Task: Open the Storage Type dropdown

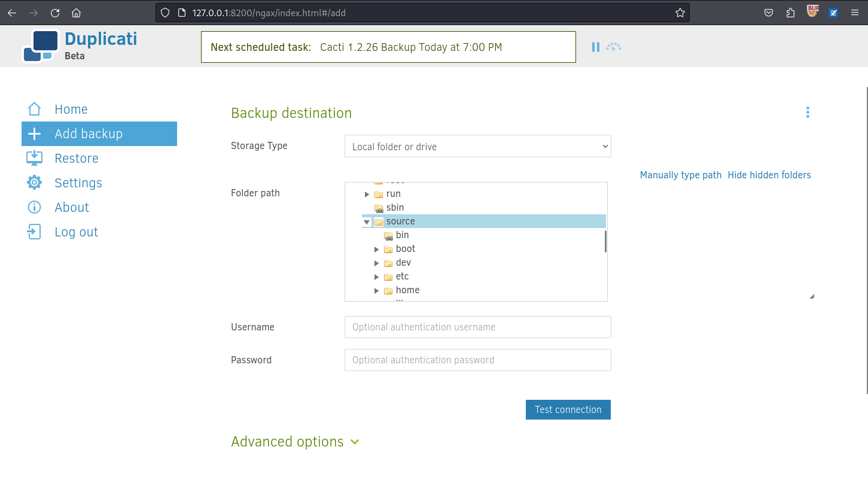Action: (x=478, y=146)
